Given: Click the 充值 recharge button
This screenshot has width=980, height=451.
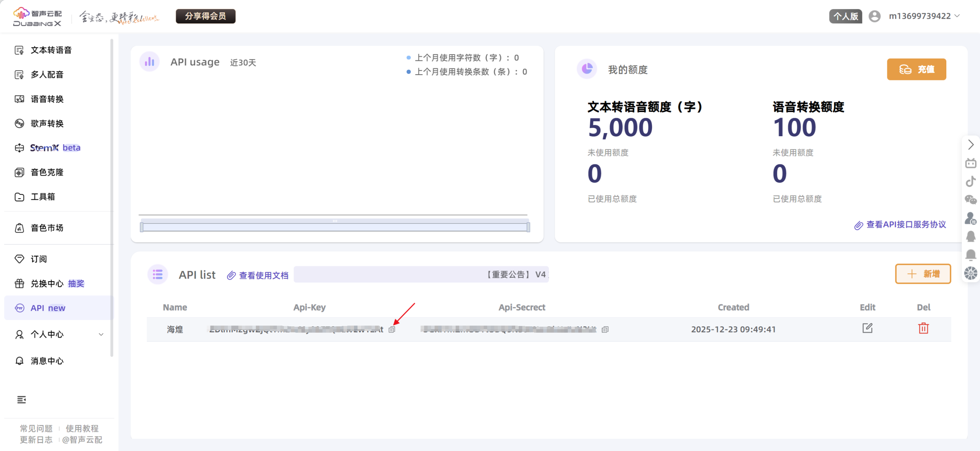Looking at the screenshot, I should 916,69.
